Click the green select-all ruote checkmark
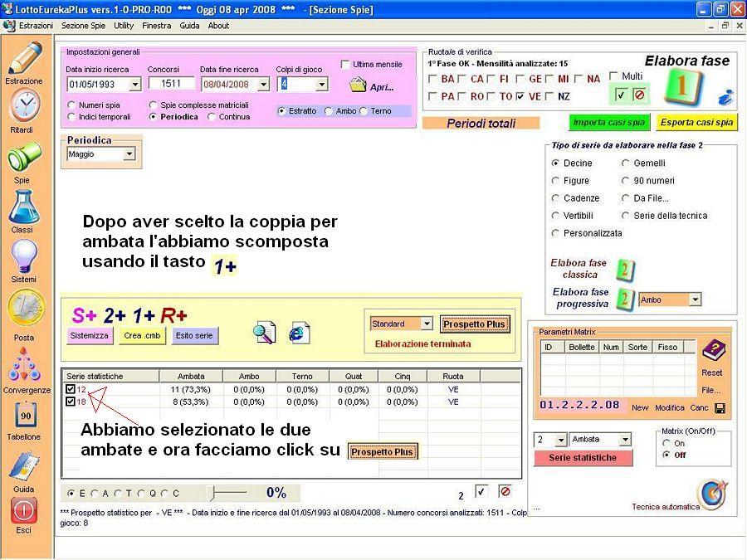Screen dimensions: 747x560 620,95
